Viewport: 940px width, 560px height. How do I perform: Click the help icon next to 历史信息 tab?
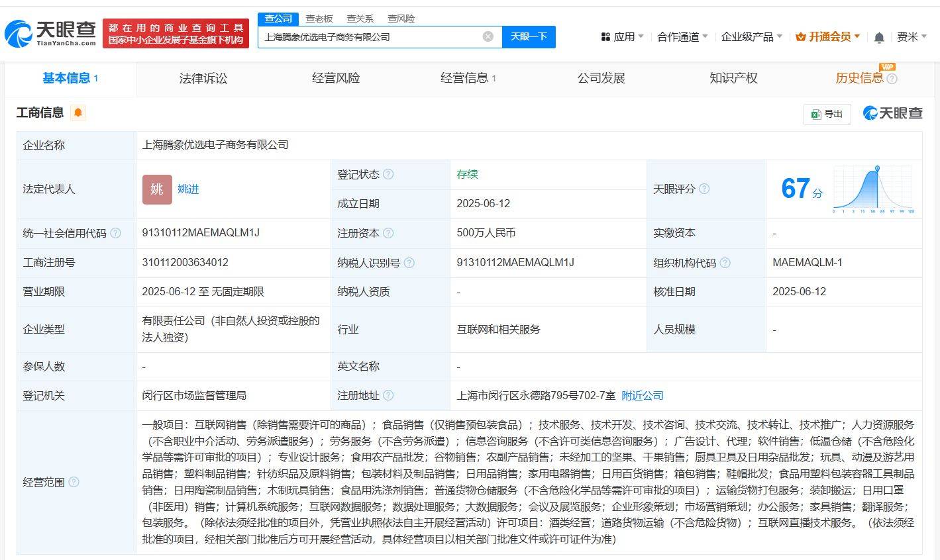click(x=892, y=79)
